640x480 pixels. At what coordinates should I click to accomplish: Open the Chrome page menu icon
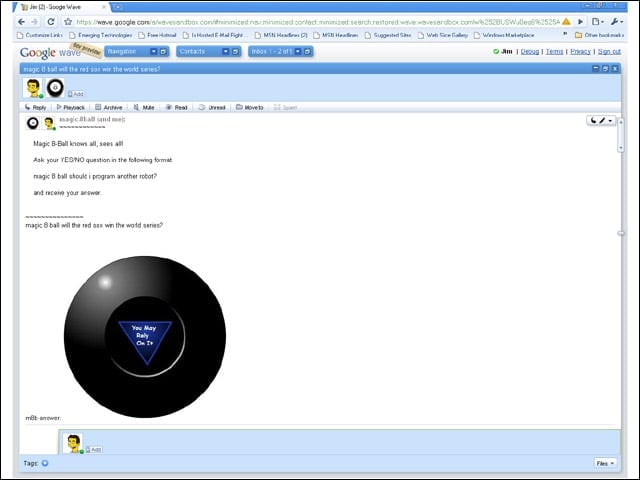pyautogui.click(x=598, y=22)
